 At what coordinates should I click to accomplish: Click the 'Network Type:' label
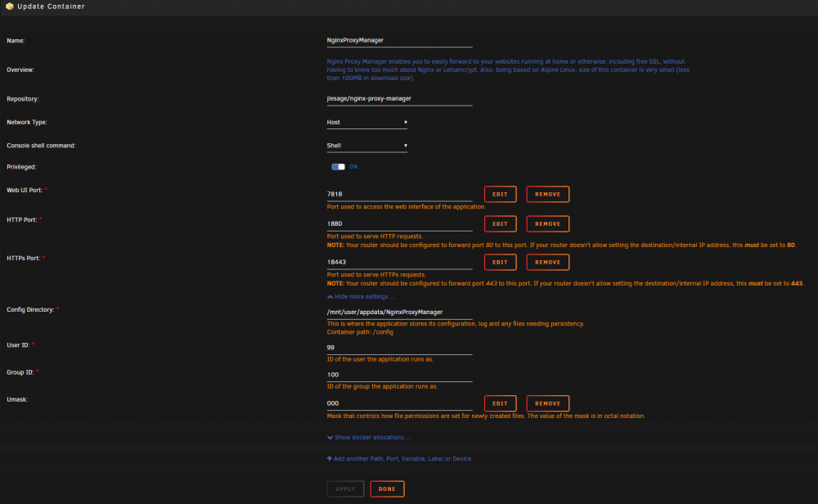27,122
